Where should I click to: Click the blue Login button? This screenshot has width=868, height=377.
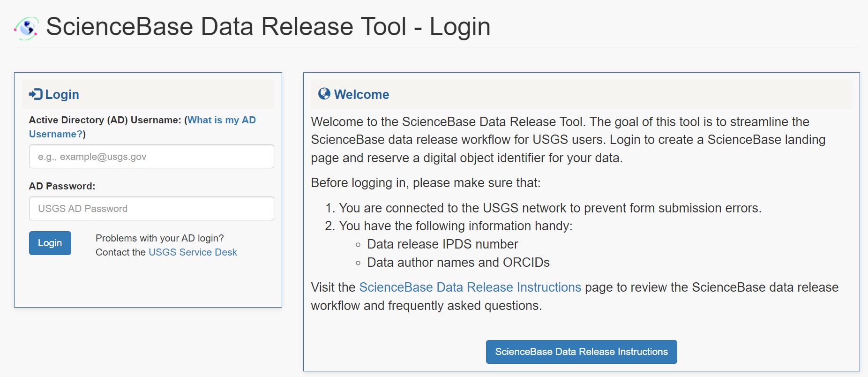pos(50,243)
